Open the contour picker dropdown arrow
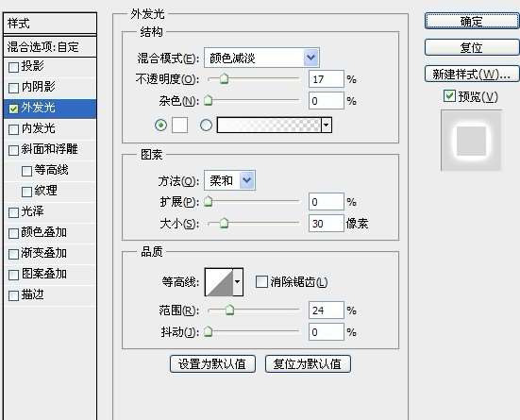Image resolution: width=520 pixels, height=420 pixels. (238, 281)
